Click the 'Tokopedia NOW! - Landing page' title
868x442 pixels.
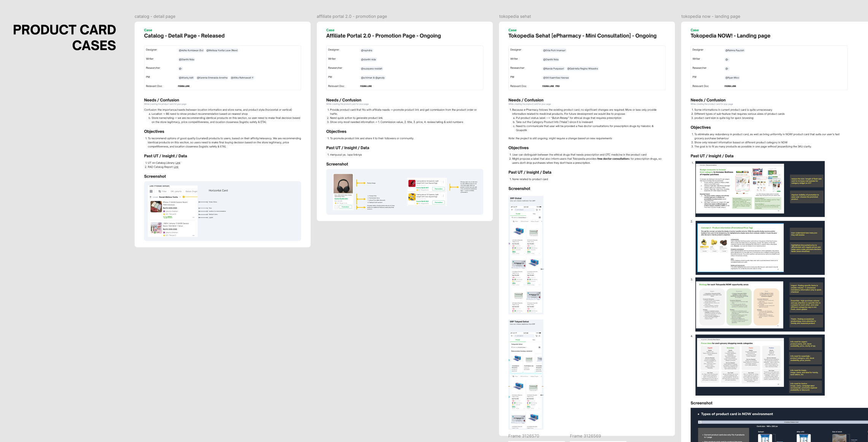pyautogui.click(x=730, y=36)
